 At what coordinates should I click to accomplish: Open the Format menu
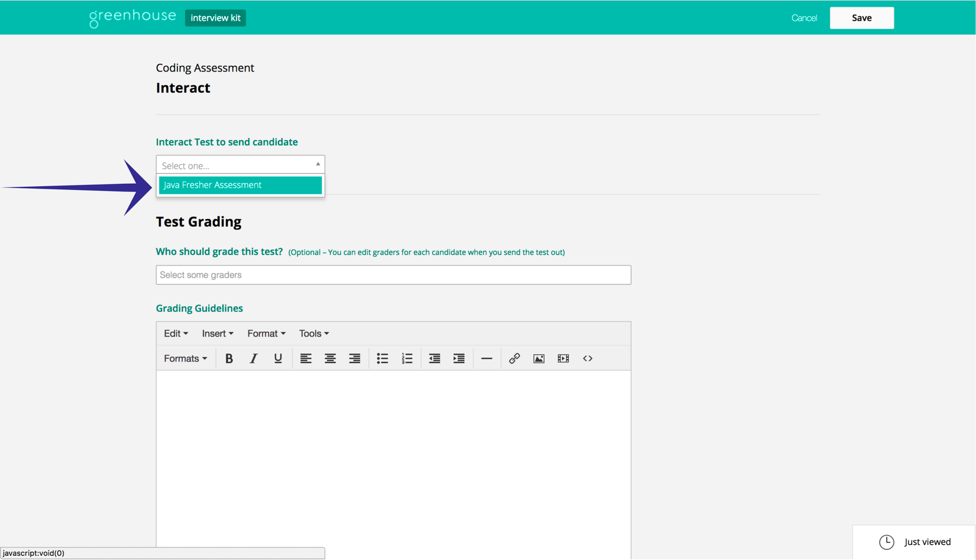click(x=266, y=334)
